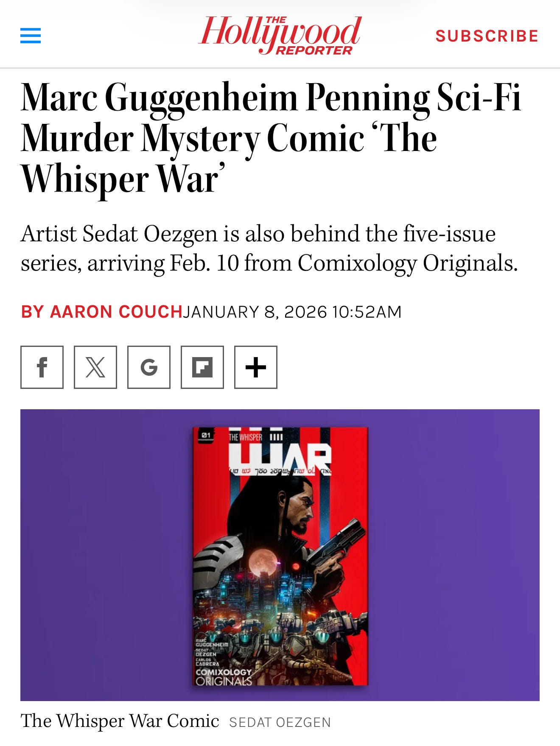
Task: Click the Subscribe link
Action: coord(487,36)
